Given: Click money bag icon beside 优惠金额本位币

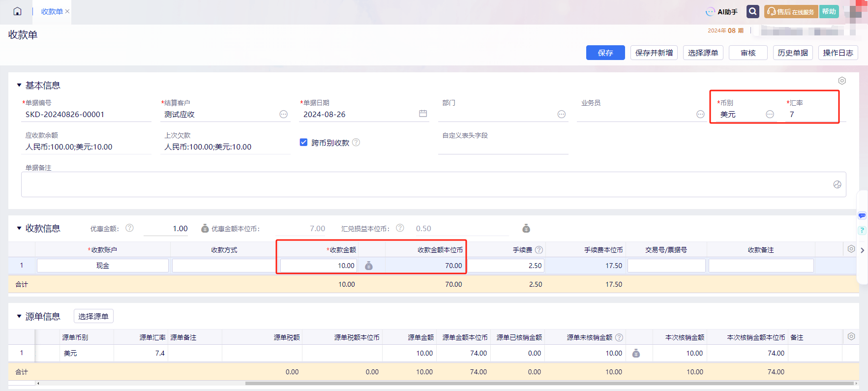Looking at the screenshot, I should (205, 228).
